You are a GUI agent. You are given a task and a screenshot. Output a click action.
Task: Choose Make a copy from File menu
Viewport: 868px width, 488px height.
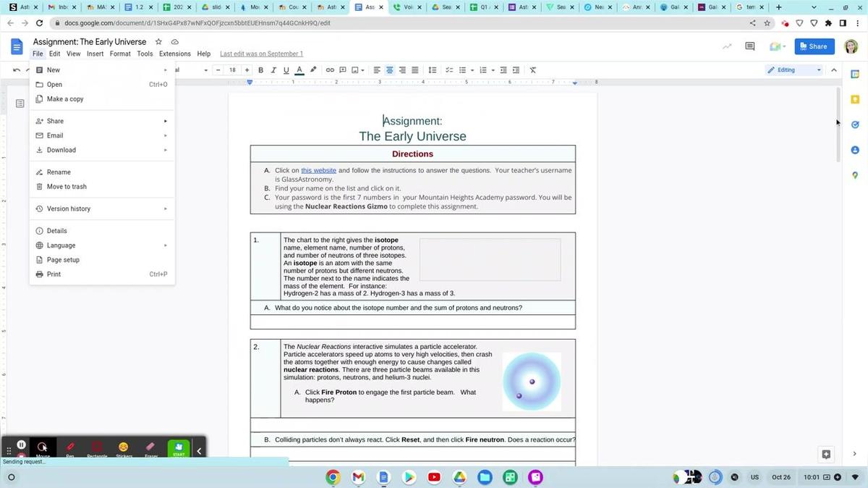point(65,99)
